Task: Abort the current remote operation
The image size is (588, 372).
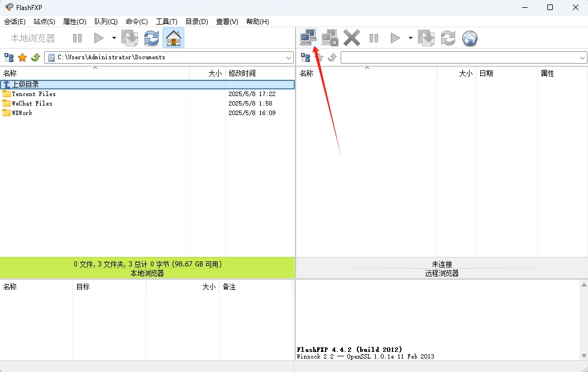Action: (352, 37)
